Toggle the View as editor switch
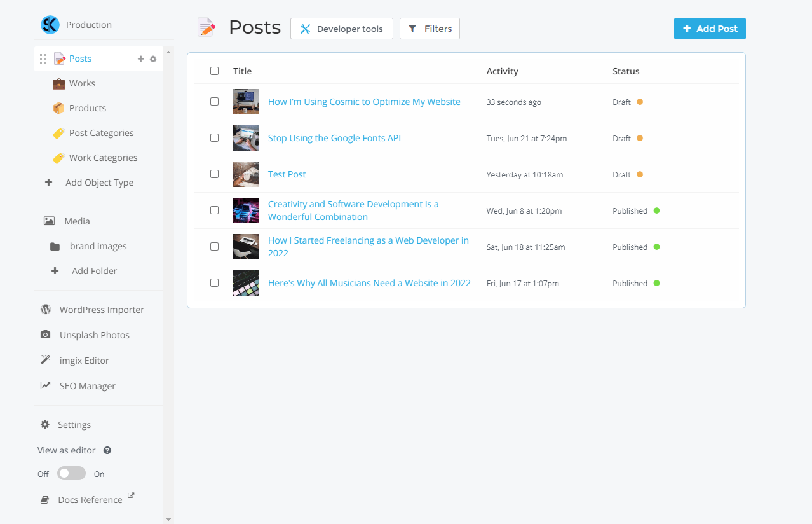812x524 pixels. click(x=71, y=474)
